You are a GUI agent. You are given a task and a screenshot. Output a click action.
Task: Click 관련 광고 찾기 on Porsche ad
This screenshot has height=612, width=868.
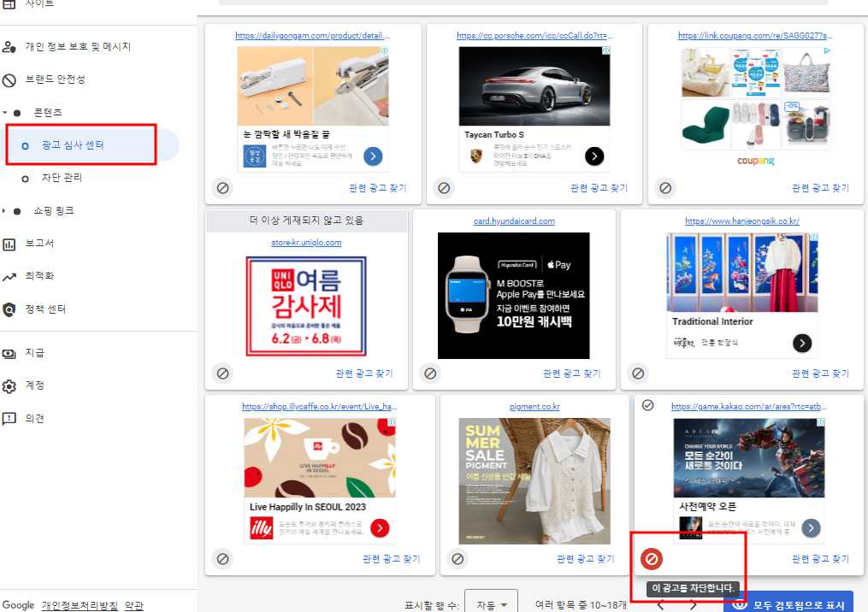click(x=599, y=188)
